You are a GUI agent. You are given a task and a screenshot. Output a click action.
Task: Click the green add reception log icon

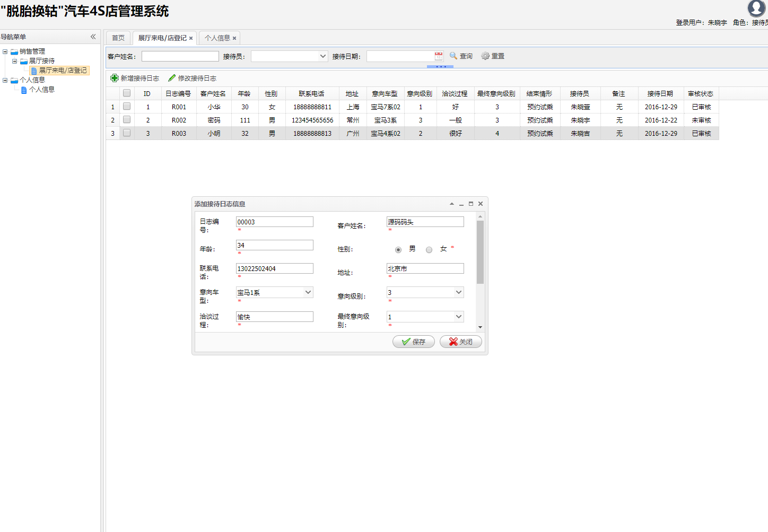click(114, 78)
